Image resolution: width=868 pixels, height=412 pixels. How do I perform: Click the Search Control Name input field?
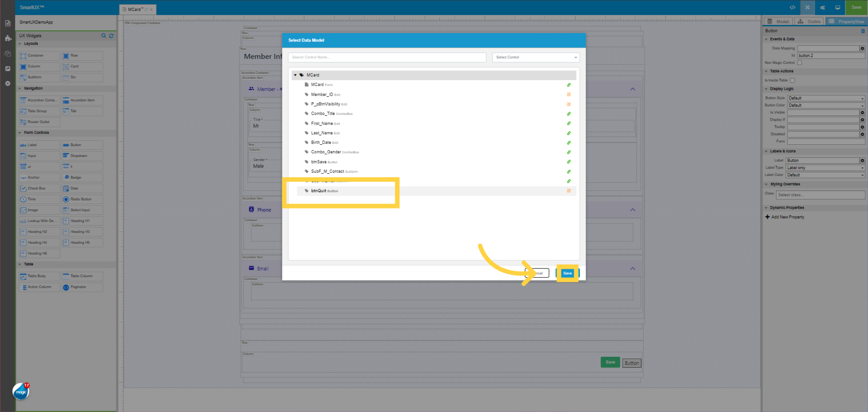coord(387,57)
